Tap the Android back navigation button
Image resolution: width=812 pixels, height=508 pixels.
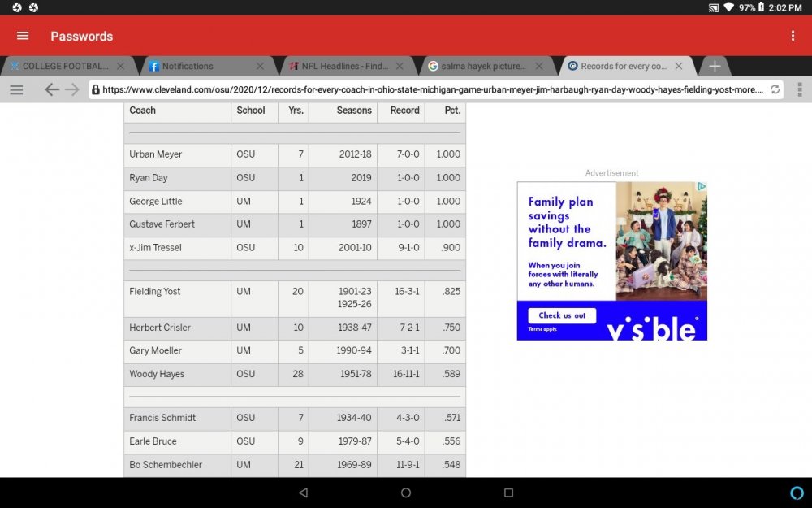coord(304,493)
